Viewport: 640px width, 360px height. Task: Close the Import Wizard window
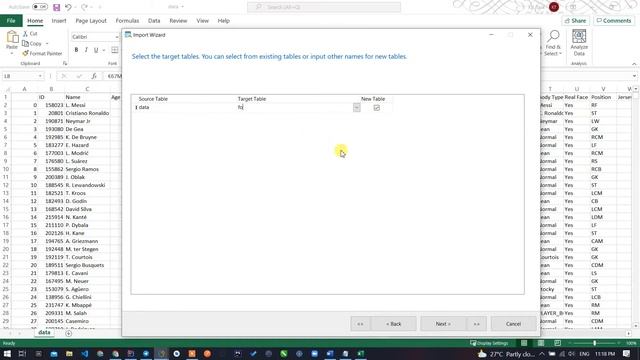pyautogui.click(x=530, y=35)
